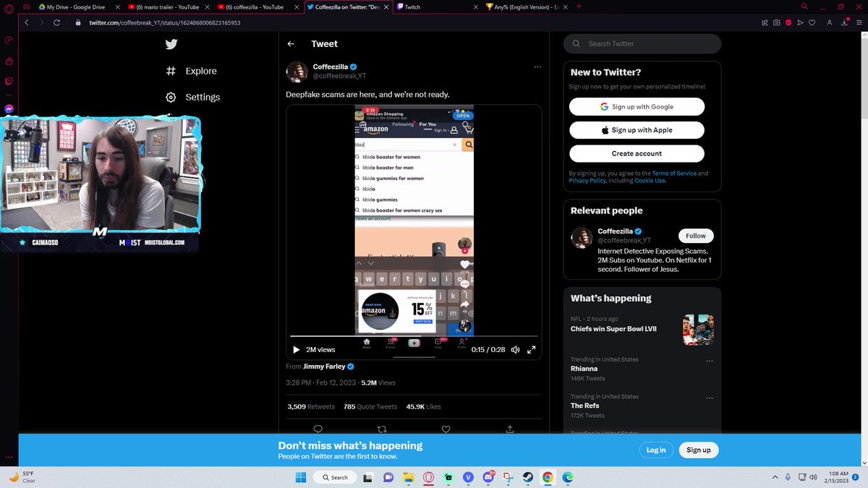Take a snapshot with the camera icon
Viewport: 868px width, 488px height.
pos(776,22)
